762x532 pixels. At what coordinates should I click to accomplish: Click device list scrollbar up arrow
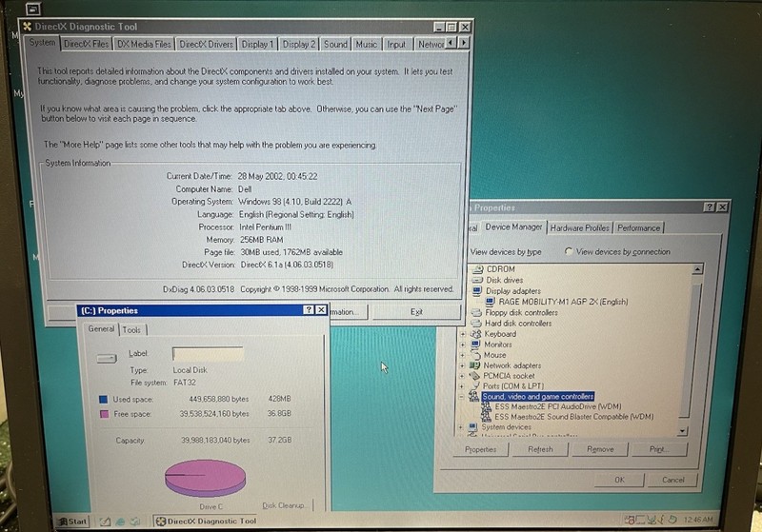[x=697, y=269]
